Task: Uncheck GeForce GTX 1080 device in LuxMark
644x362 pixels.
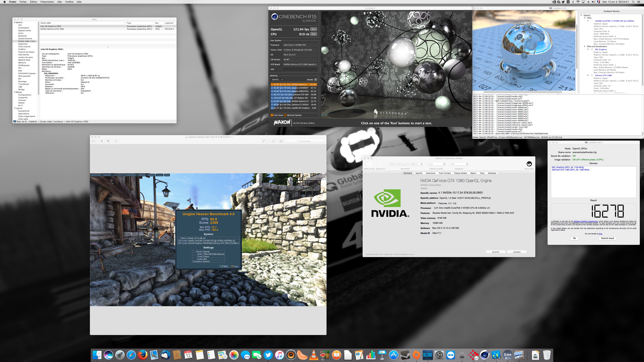Action: pyautogui.click(x=592, y=75)
